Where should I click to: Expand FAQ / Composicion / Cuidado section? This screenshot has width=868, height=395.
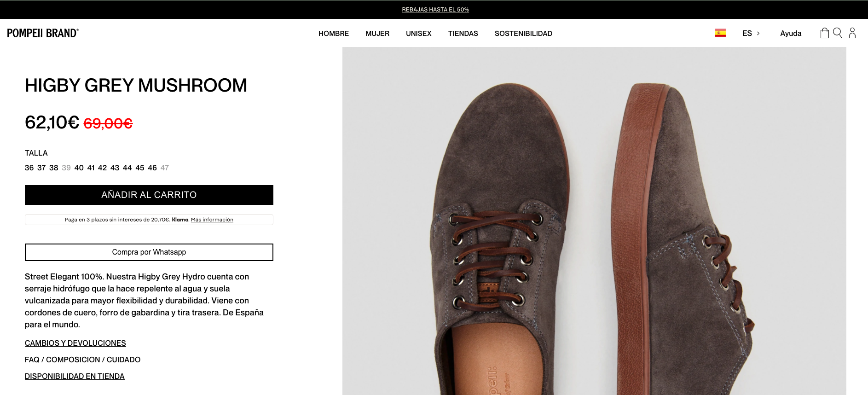pos(83,360)
